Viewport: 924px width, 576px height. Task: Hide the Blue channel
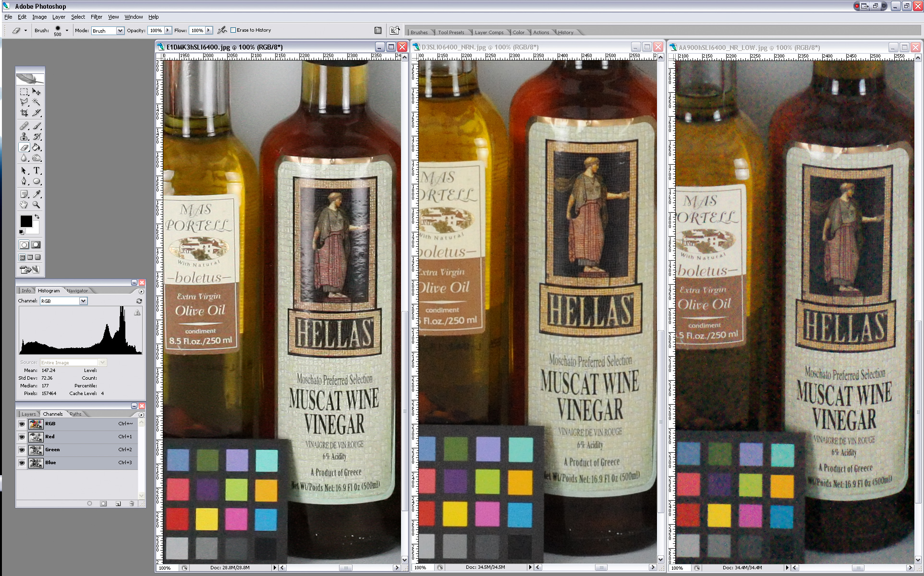(22, 463)
